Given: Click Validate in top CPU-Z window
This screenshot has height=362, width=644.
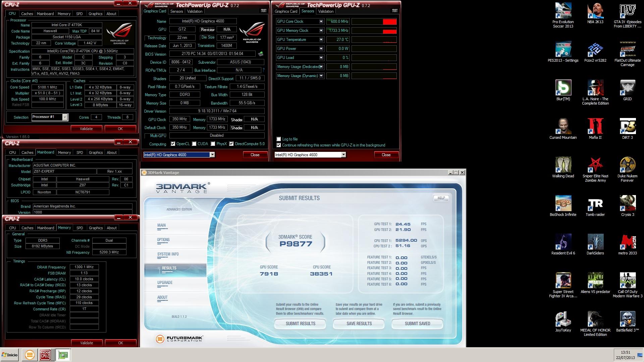Looking at the screenshot, I should click(86, 129).
